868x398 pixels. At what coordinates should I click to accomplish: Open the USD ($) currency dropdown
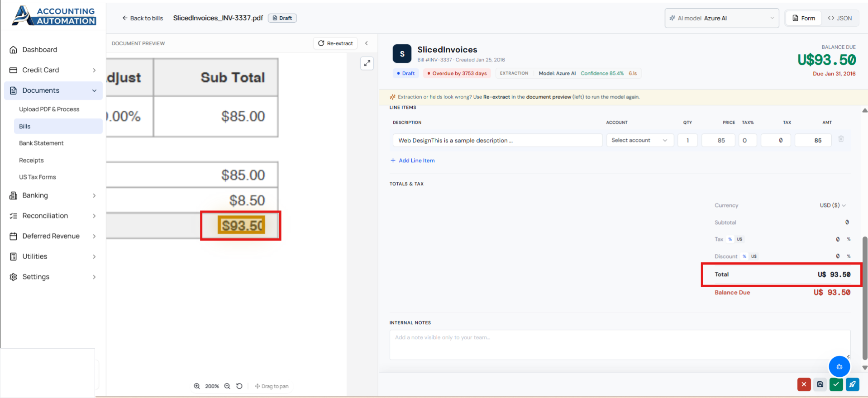pos(833,205)
